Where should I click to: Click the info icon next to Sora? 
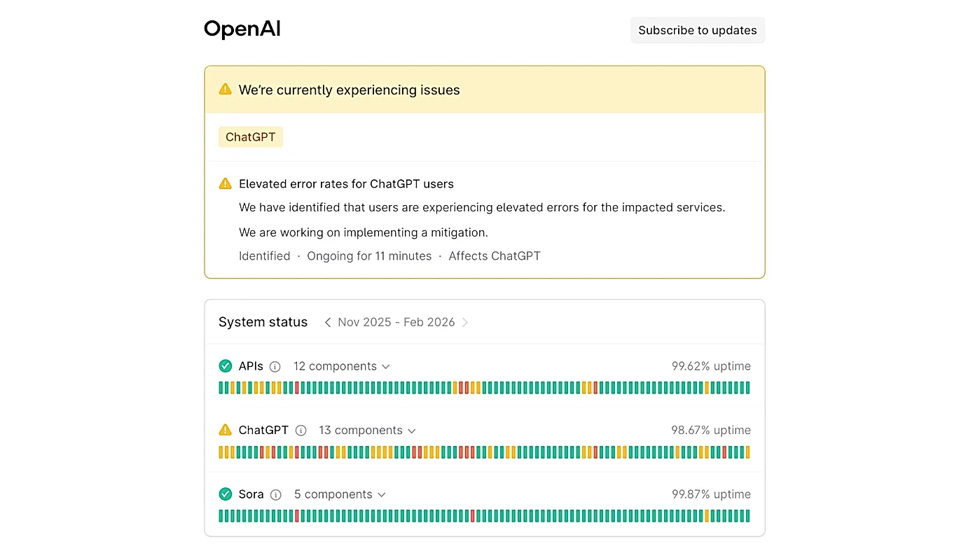click(x=276, y=494)
